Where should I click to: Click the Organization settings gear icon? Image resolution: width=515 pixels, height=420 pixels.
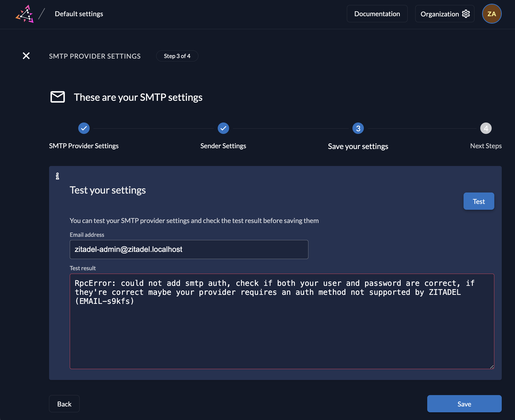pyautogui.click(x=467, y=14)
